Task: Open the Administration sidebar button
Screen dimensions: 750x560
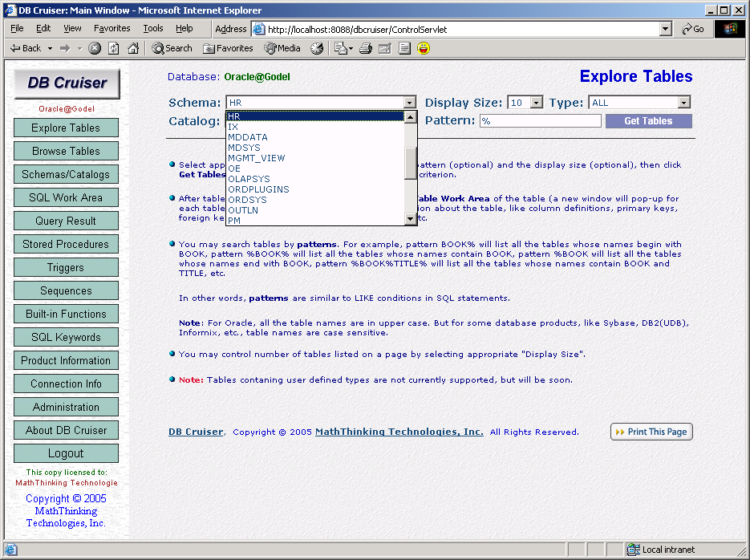Action: click(x=66, y=407)
